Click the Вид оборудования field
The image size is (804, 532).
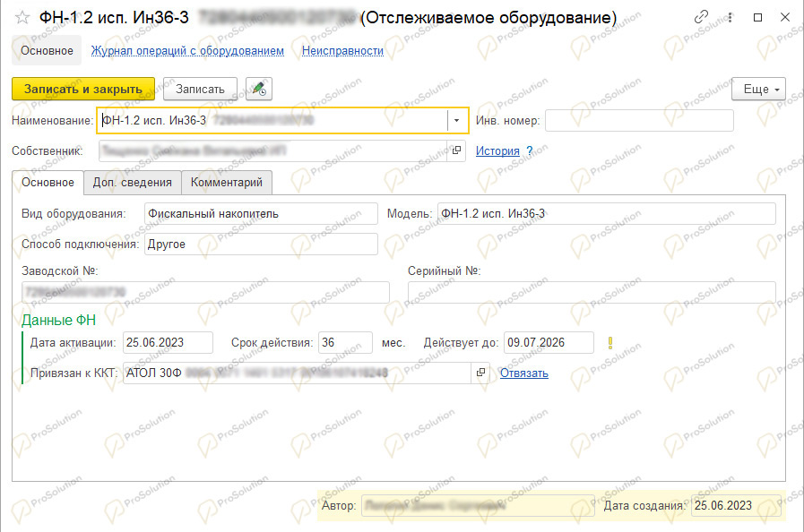[x=261, y=214]
